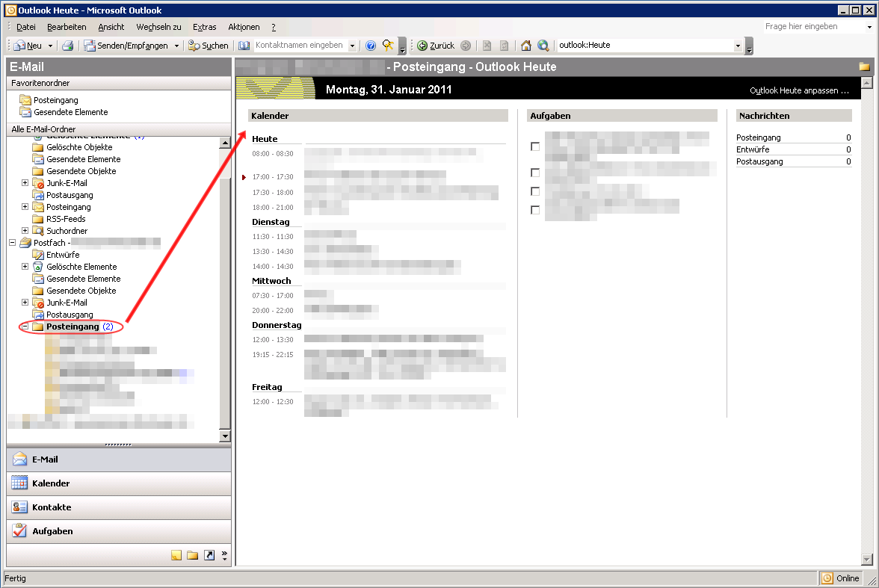
Task: Select the RSS-Feeds folder
Action: click(66, 219)
